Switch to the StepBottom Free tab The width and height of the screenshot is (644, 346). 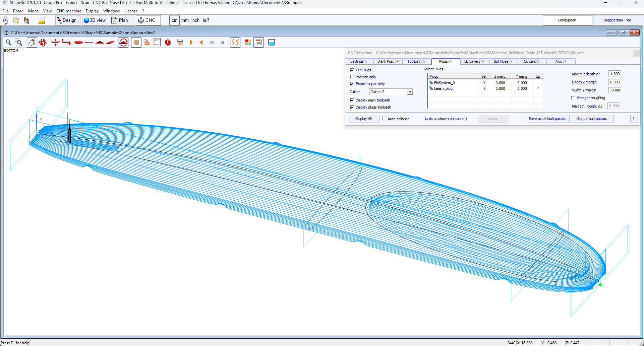[x=617, y=20]
